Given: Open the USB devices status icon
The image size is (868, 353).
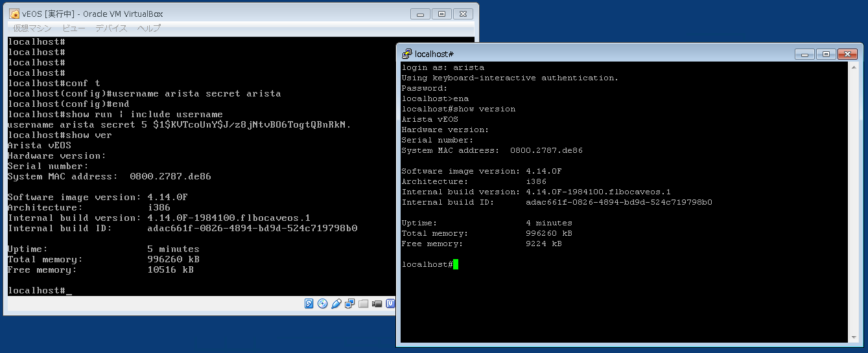Looking at the screenshot, I should coord(336,303).
